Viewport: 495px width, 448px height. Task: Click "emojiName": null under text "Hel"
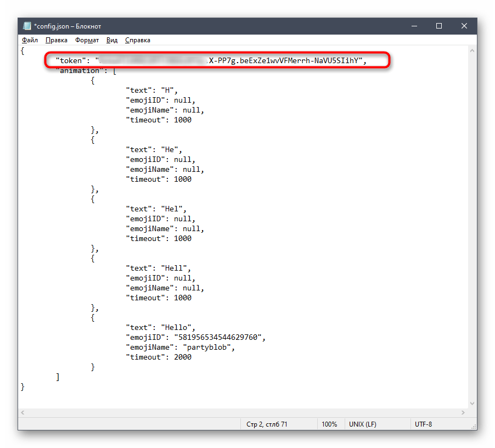pos(165,229)
